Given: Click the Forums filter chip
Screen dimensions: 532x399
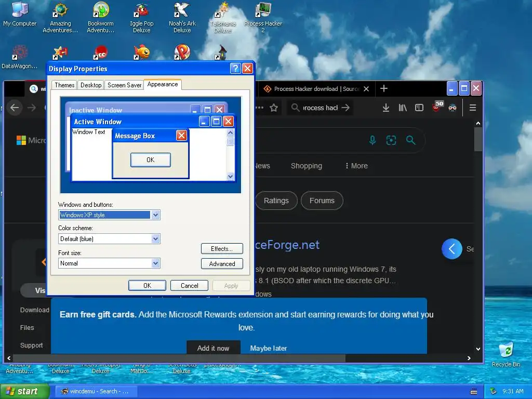Looking at the screenshot, I should (x=322, y=201).
